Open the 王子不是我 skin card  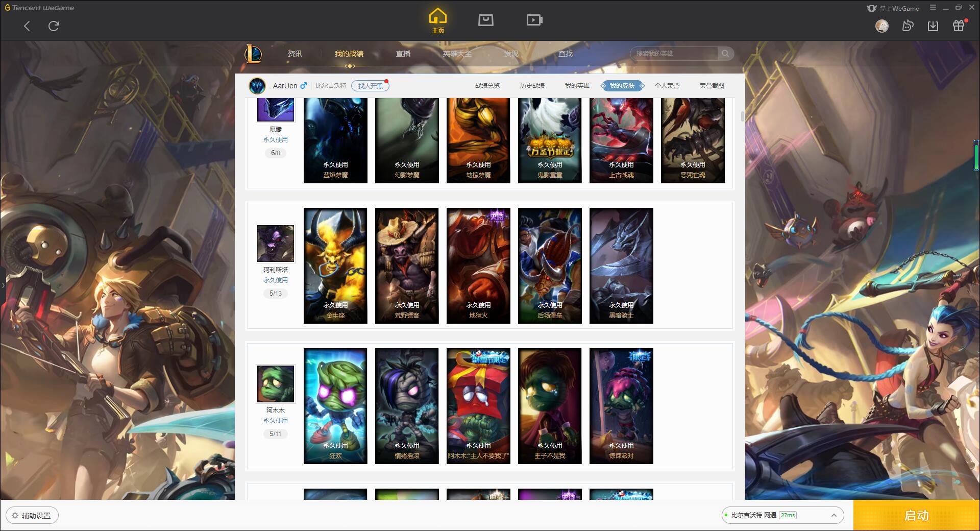click(550, 406)
